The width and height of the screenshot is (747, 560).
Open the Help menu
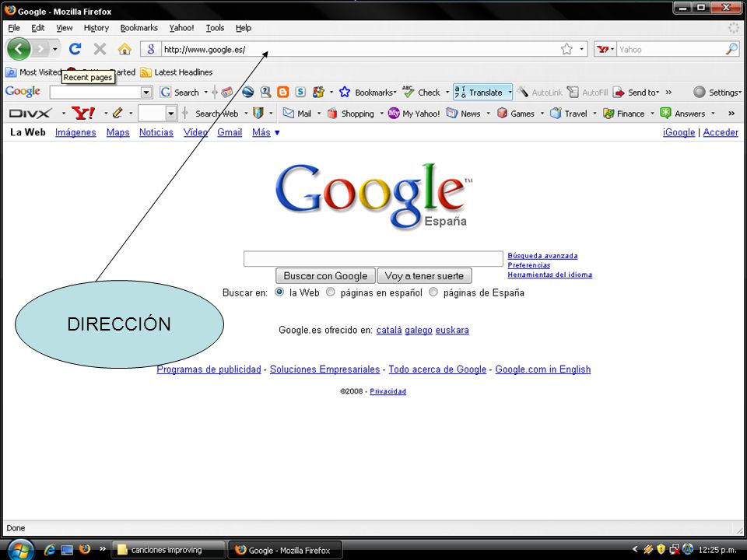click(x=244, y=28)
